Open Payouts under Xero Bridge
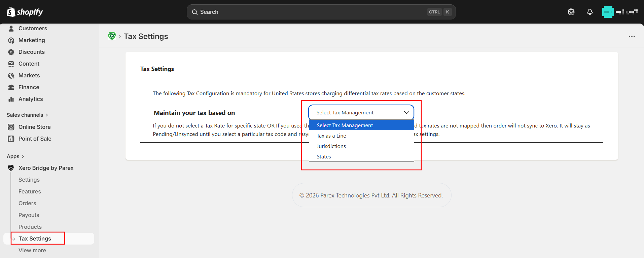Viewport: 644px width, 258px height. click(29, 215)
